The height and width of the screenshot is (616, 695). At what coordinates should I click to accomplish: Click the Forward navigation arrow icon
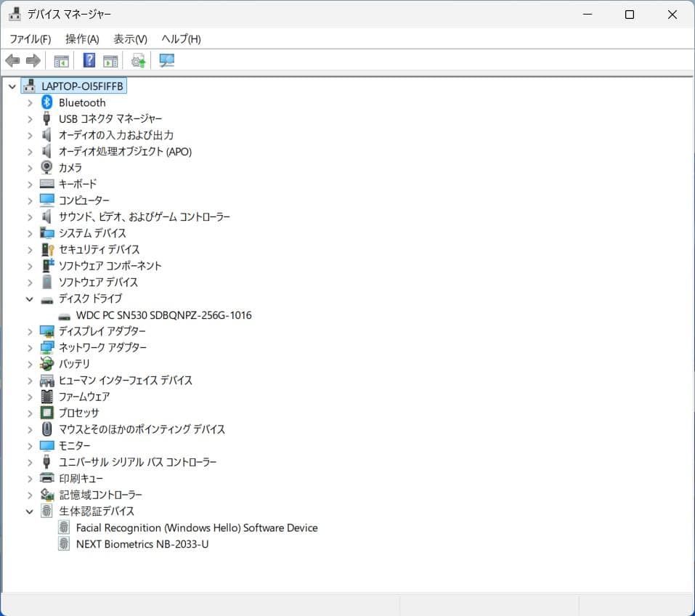point(33,60)
